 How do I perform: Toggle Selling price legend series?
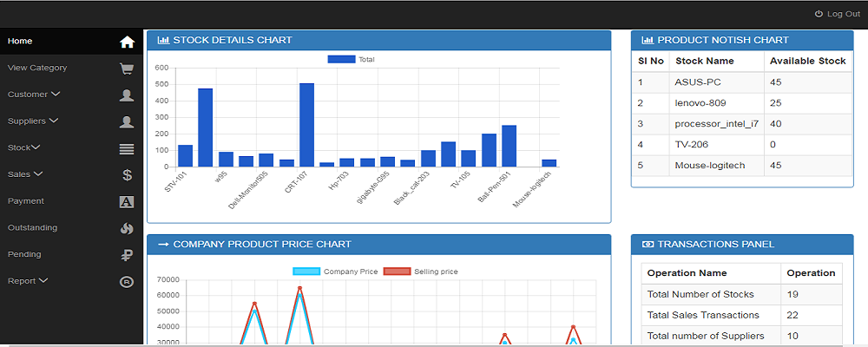click(x=420, y=272)
